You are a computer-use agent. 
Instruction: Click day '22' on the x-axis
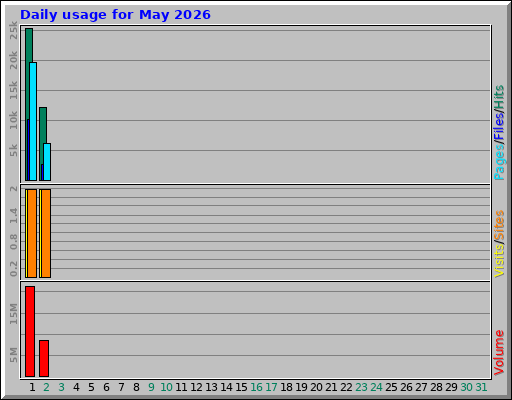346,387
